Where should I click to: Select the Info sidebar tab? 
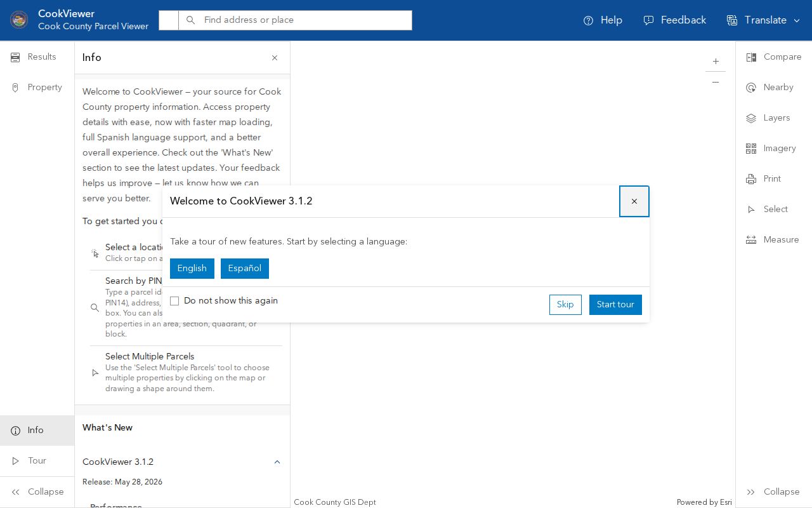[x=37, y=431]
